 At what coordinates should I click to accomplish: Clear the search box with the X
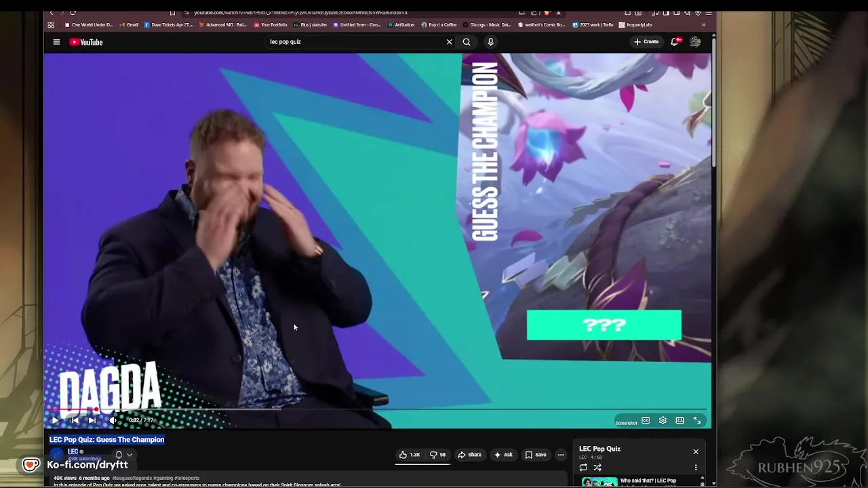(449, 42)
